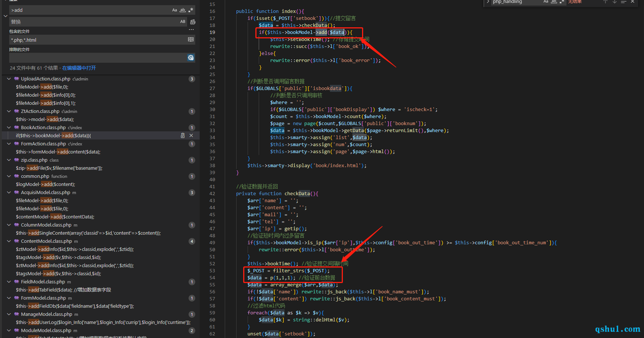
Task: Open result $this->addTabField($data);
Action: [63, 290]
